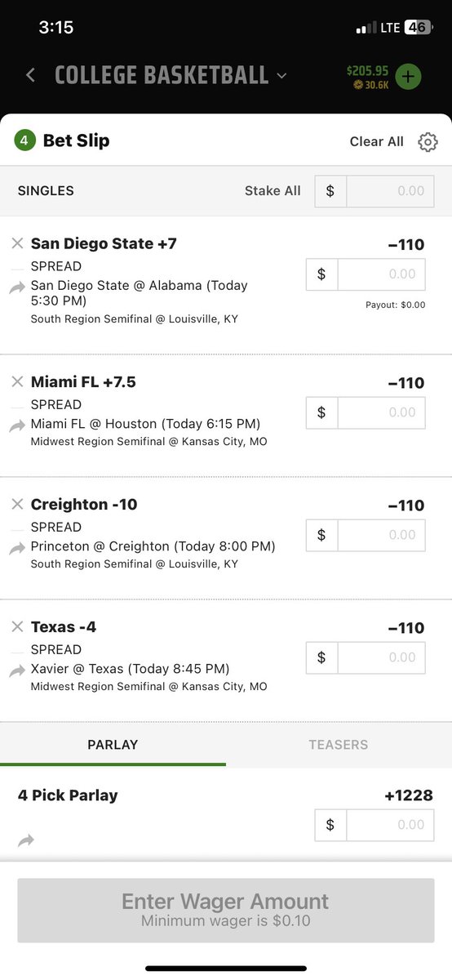Share the Miami FL bet arrow
The width and height of the screenshot is (452, 980).
tap(17, 425)
